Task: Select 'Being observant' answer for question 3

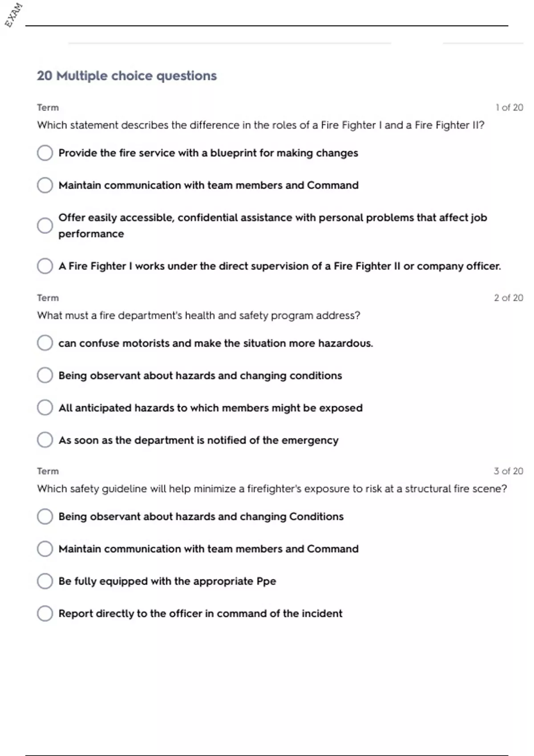Action: tap(45, 516)
